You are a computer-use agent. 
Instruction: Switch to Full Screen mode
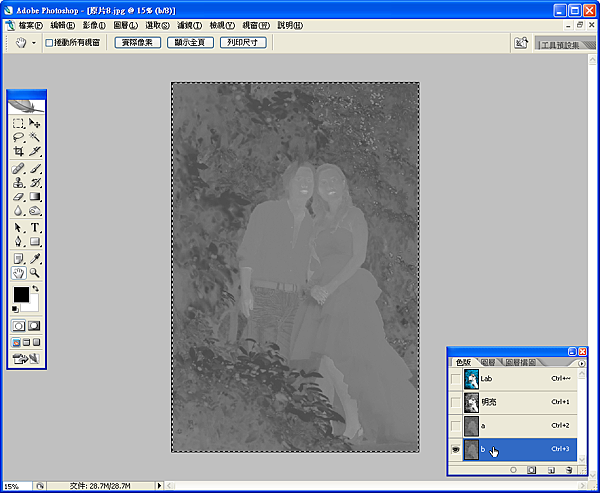coord(36,342)
